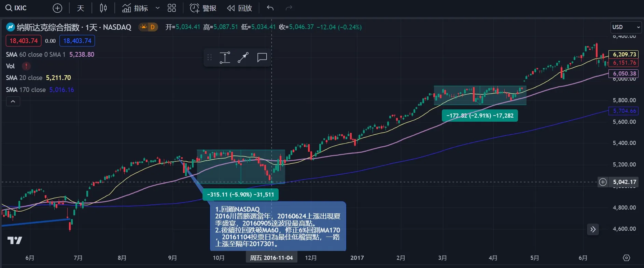644x268 pixels.
Task: Click the 周五 2016-11-04 date label
Action: pos(271,258)
